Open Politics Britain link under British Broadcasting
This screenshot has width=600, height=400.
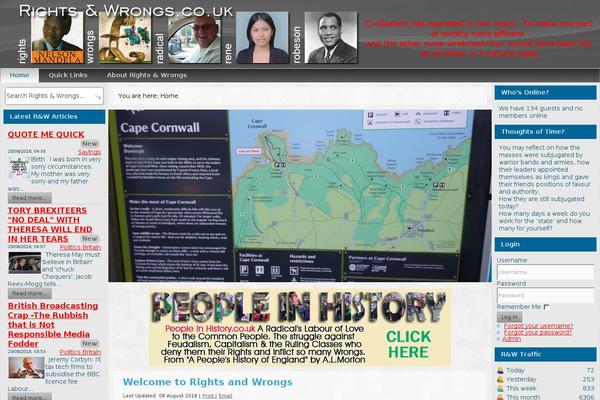click(x=80, y=352)
